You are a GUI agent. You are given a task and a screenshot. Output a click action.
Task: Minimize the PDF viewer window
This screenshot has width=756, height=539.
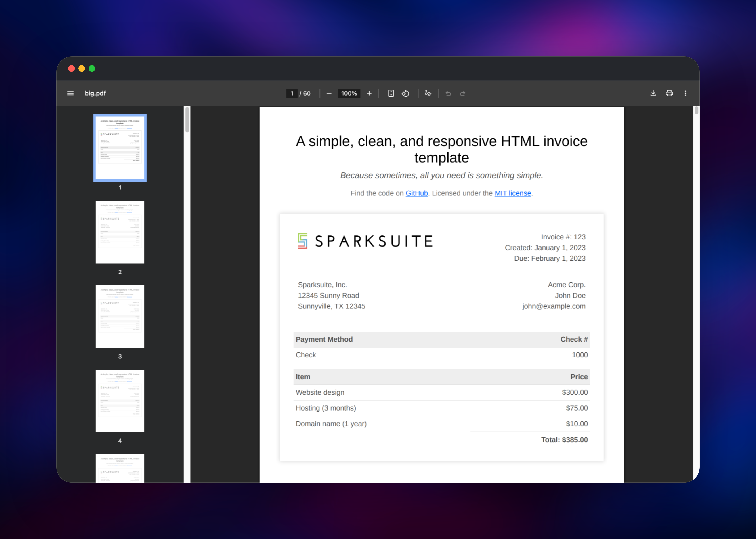(x=82, y=68)
